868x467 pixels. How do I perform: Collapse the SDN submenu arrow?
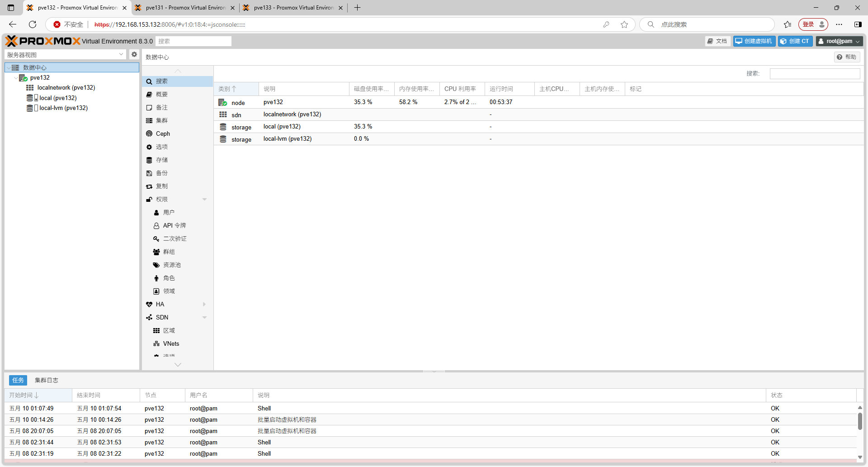tap(204, 318)
